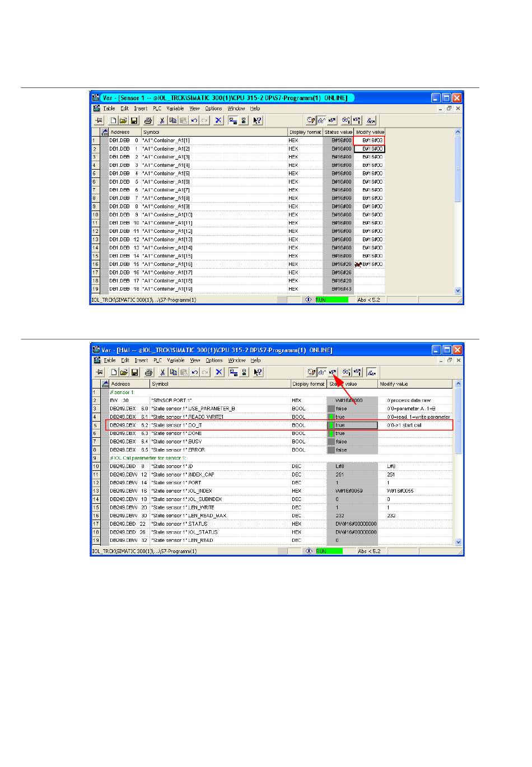532x767 pixels.
Task: Click context Help icon in Sensor 1 toolbar
Action: [x=257, y=120]
